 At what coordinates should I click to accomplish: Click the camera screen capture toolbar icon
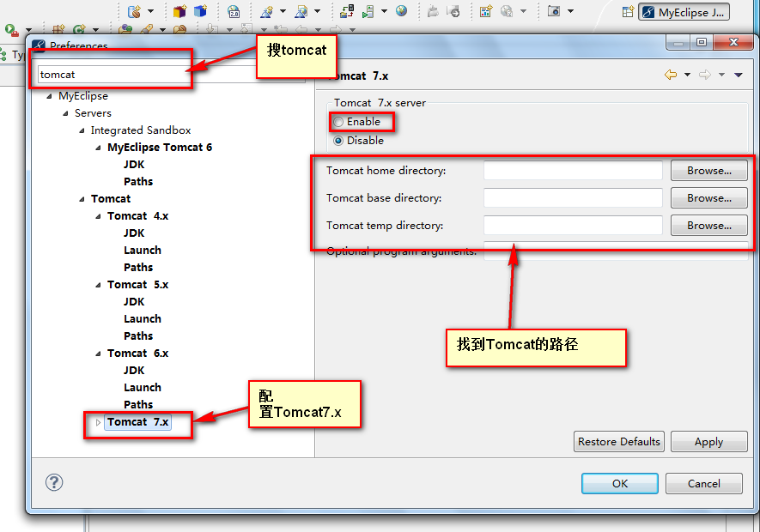pos(554,10)
